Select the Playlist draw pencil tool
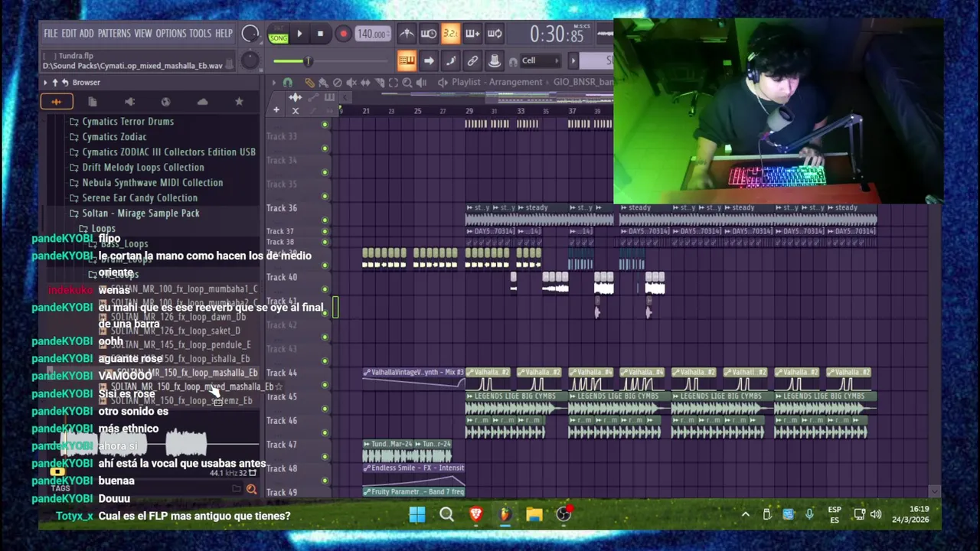Viewport: 980px width, 551px height. click(309, 82)
